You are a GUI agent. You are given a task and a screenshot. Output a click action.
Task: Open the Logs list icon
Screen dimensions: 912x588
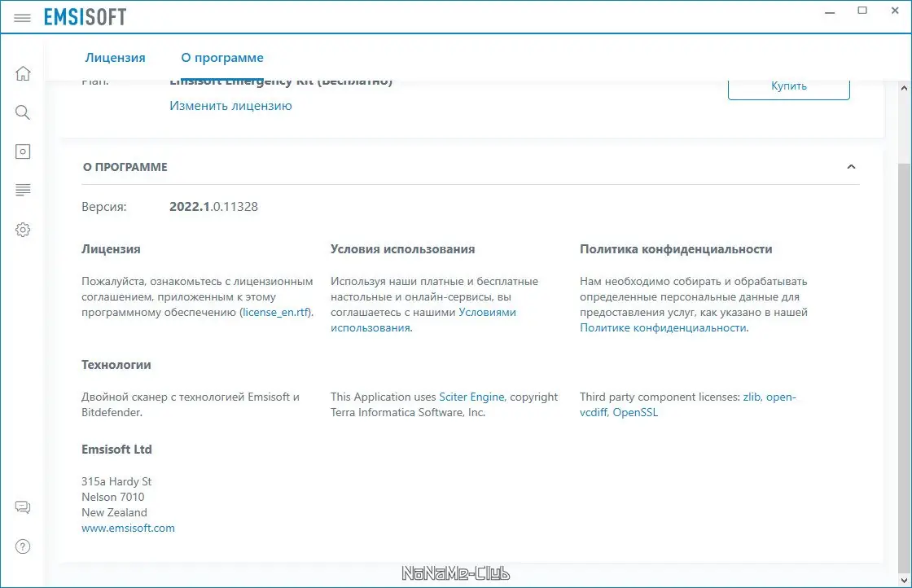click(x=23, y=191)
